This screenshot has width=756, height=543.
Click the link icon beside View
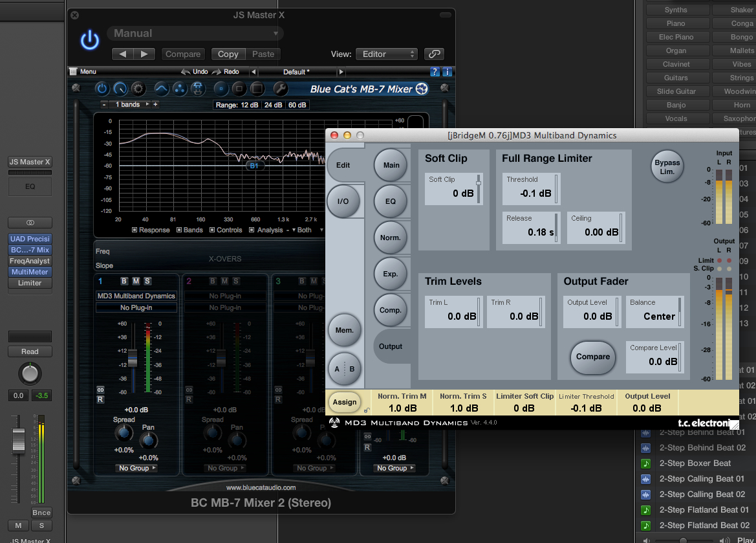coord(435,54)
